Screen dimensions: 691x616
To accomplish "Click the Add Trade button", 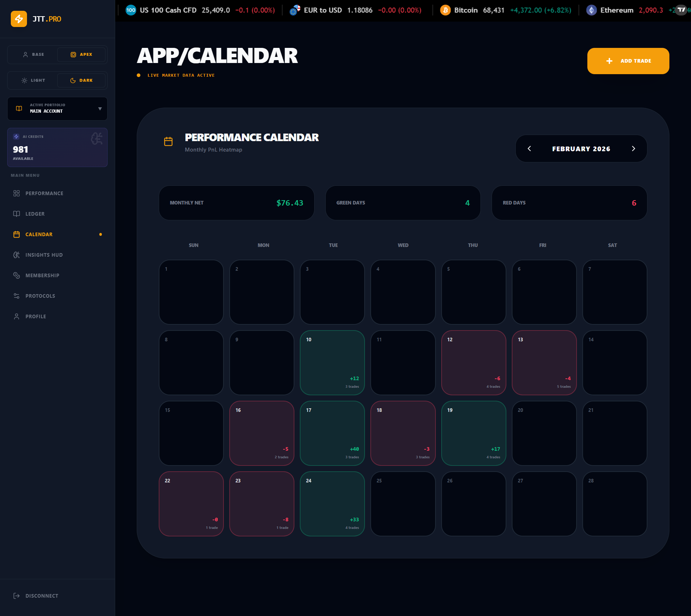I will (628, 61).
